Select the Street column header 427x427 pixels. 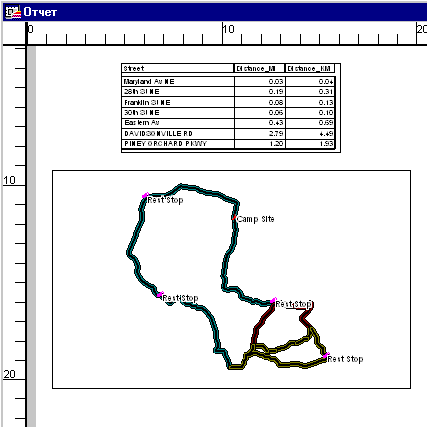pos(178,68)
